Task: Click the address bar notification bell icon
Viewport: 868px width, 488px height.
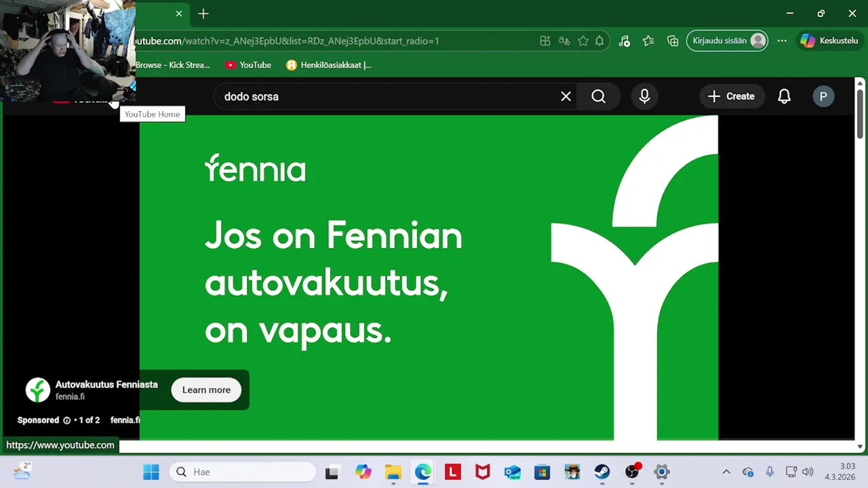Action: coord(599,41)
